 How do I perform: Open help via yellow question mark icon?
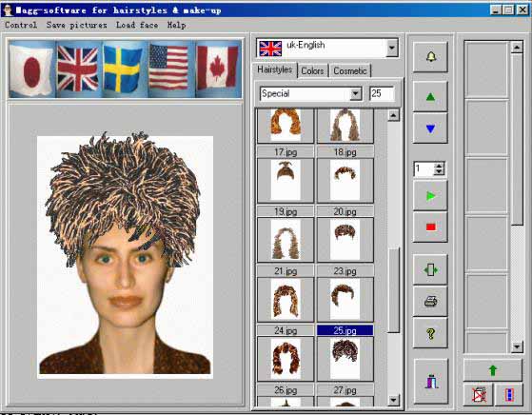click(430, 333)
